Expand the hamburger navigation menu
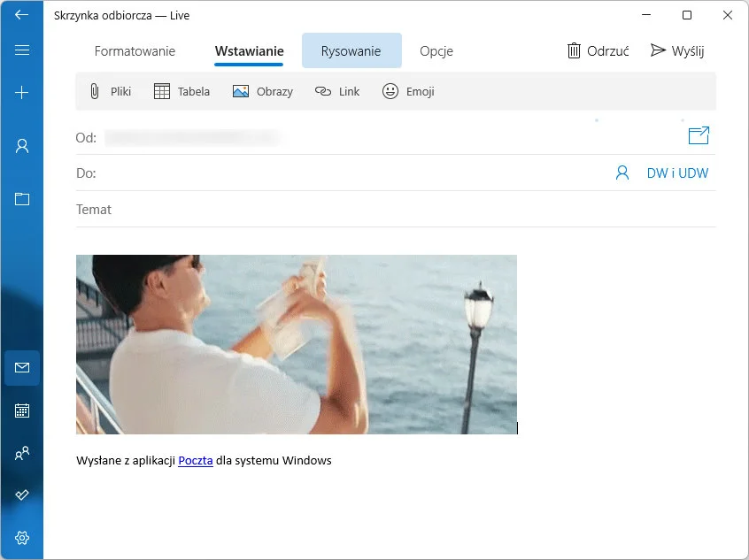 click(x=22, y=50)
